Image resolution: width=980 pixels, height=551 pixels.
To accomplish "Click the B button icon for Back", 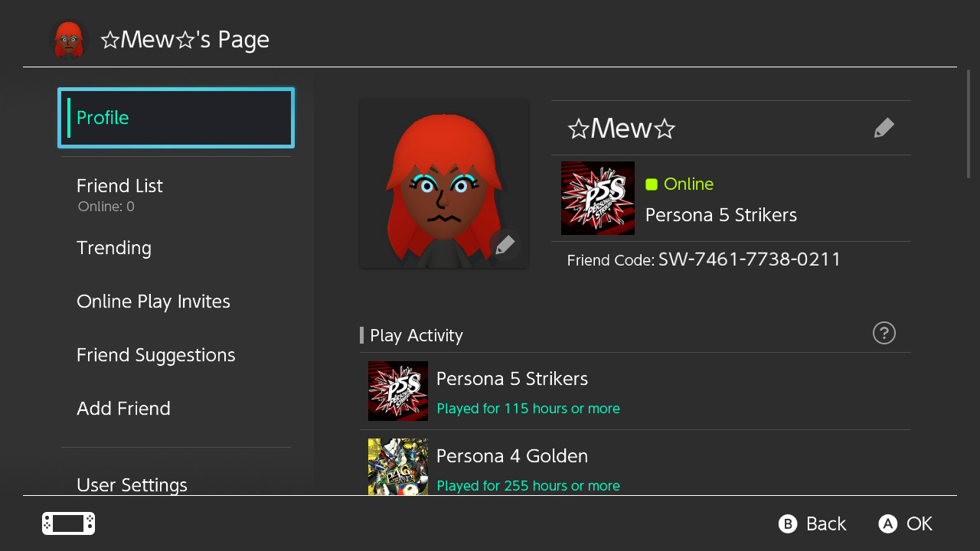I will pos(788,523).
